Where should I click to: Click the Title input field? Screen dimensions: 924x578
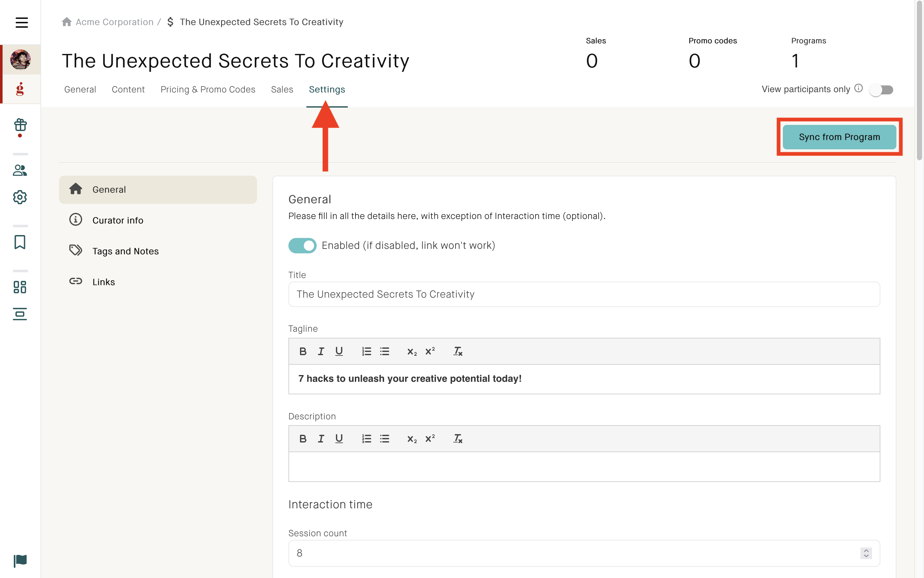[584, 294]
